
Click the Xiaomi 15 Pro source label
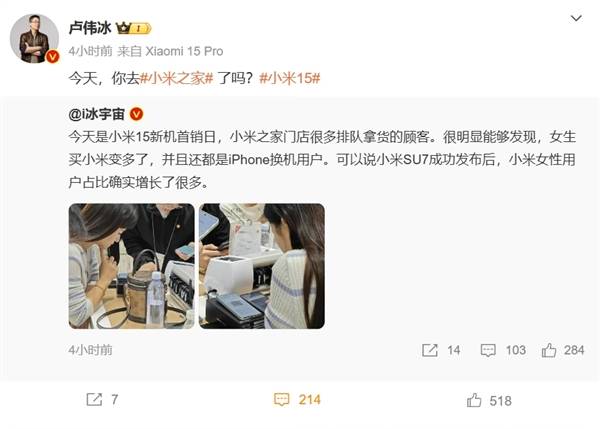[184, 51]
